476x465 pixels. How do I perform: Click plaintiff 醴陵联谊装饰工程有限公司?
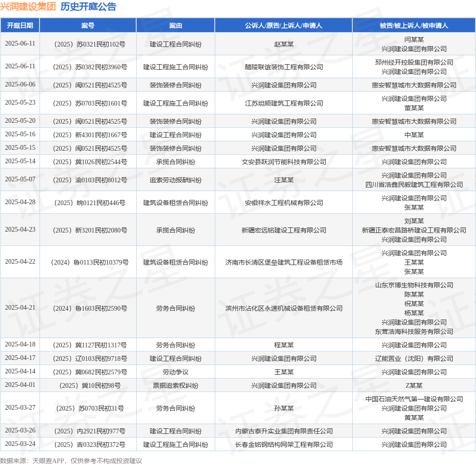284,67
